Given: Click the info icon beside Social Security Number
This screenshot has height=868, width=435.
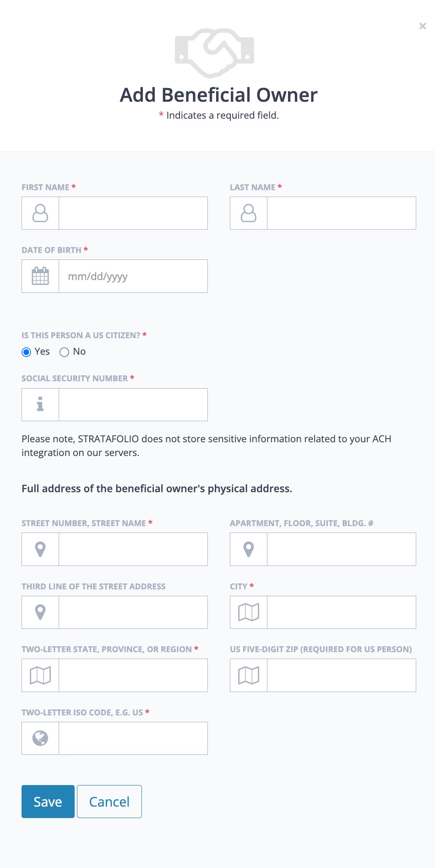Looking at the screenshot, I should (40, 404).
